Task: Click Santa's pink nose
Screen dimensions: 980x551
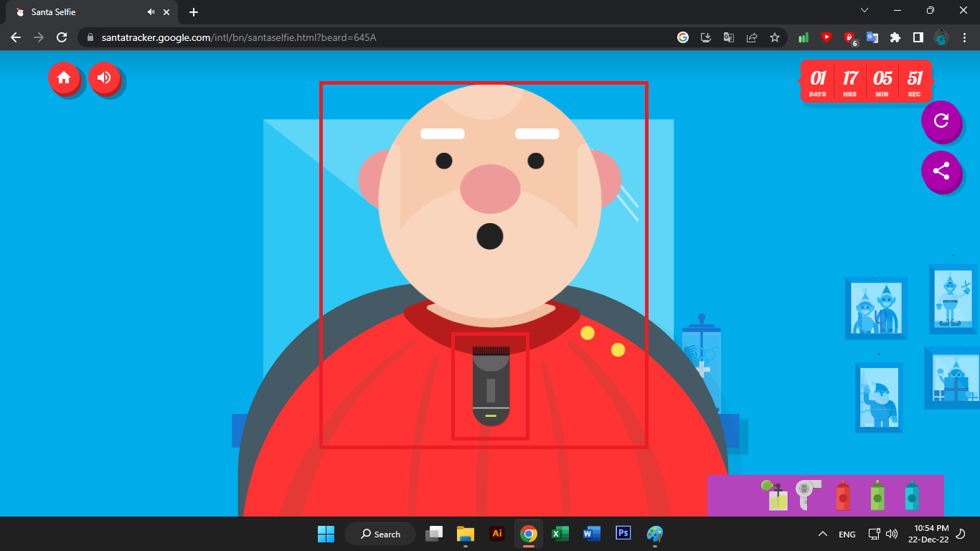Action: (490, 188)
